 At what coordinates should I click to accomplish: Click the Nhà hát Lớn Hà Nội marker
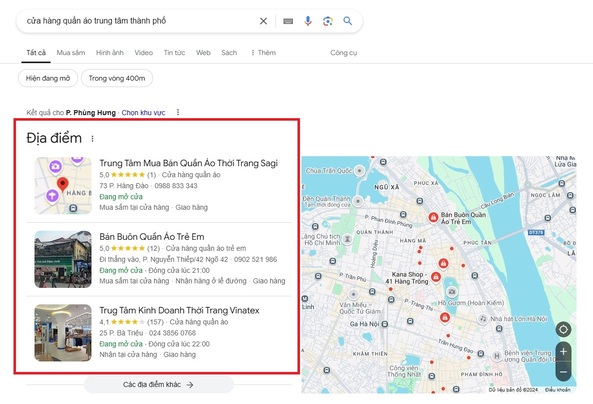pyautogui.click(x=483, y=319)
